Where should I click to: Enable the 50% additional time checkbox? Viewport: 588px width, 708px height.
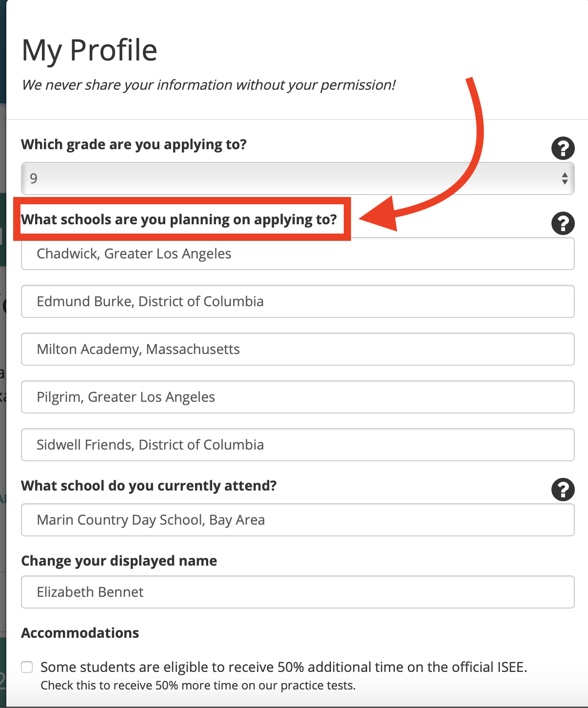(x=27, y=667)
